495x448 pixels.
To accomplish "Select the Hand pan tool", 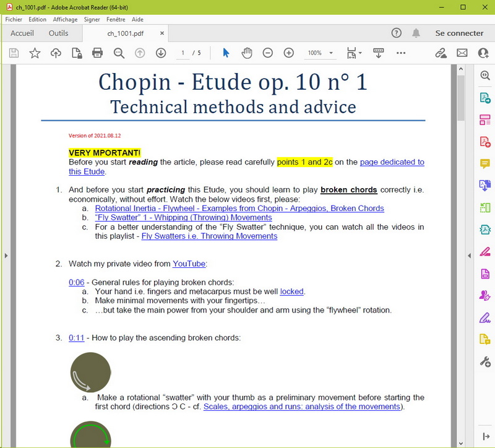I will coord(247,53).
